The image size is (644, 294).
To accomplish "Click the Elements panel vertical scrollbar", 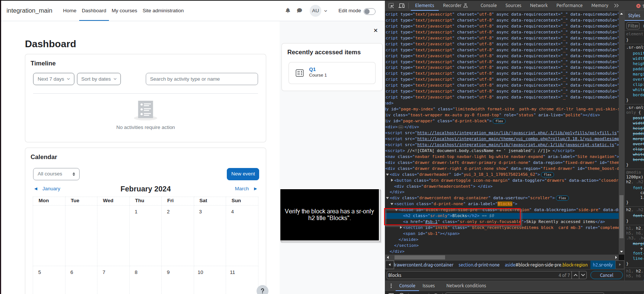I will (621, 216).
